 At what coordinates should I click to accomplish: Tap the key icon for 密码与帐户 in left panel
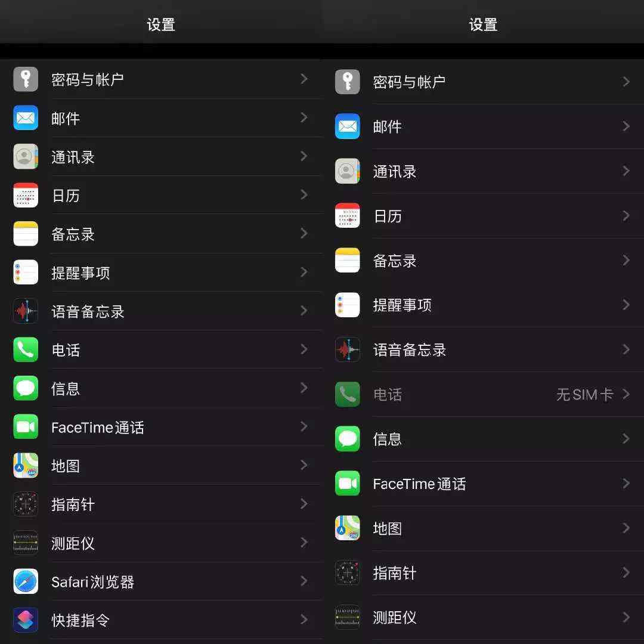pyautogui.click(x=26, y=79)
